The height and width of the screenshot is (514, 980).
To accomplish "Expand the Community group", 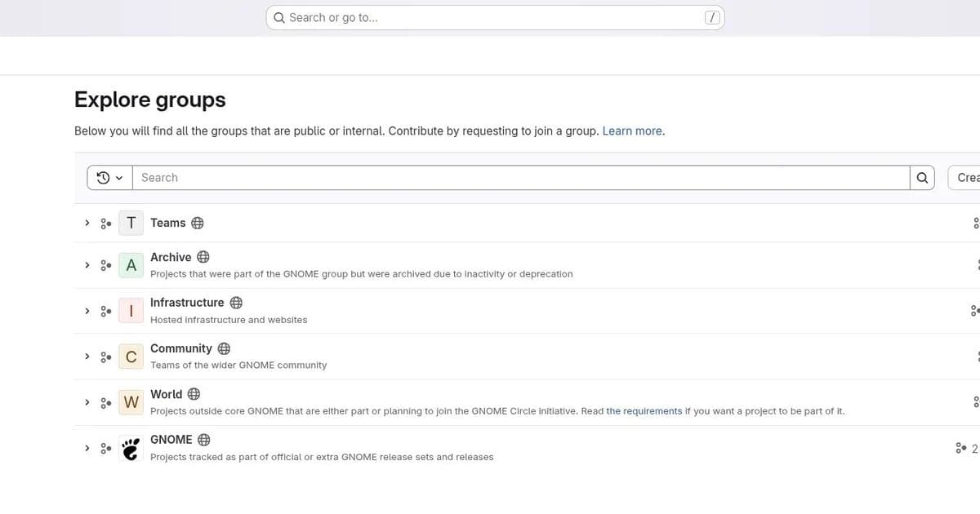I will point(87,356).
